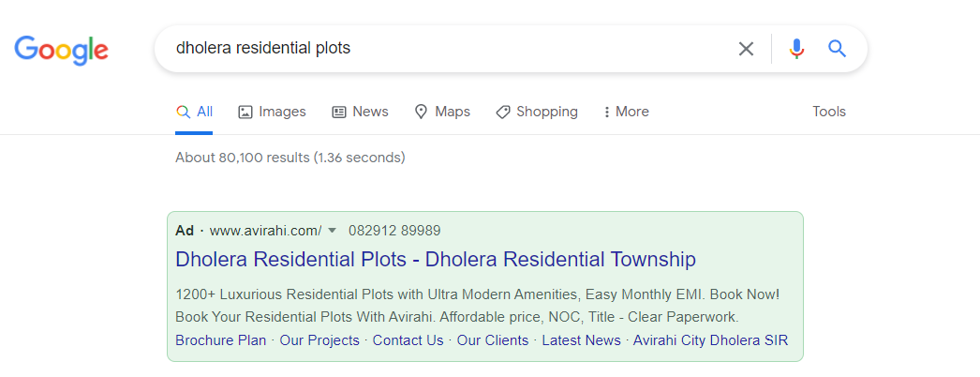This screenshot has width=980, height=377.
Task: Open the Maps results tab
Action: (442, 112)
